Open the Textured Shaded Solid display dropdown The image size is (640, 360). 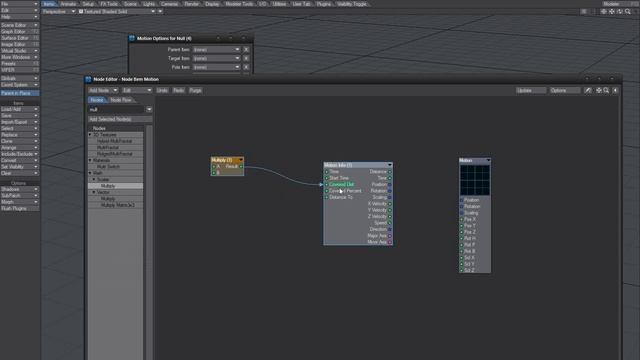click(x=117, y=11)
